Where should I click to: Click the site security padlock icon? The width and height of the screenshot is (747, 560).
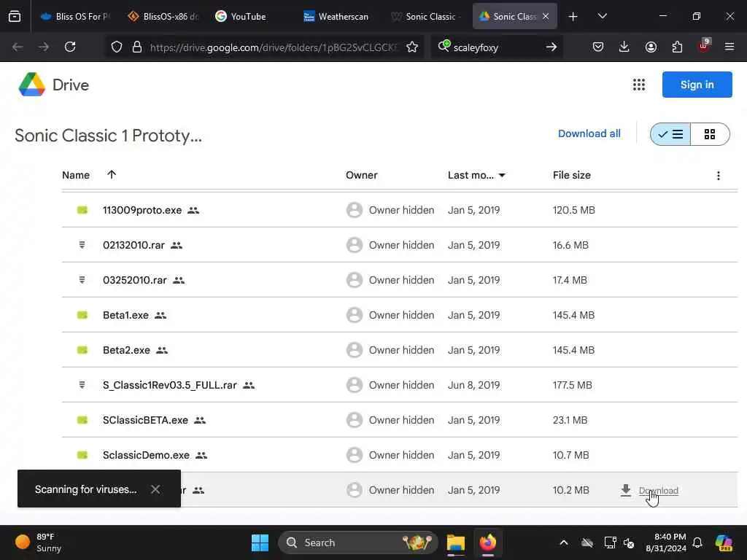point(137,47)
